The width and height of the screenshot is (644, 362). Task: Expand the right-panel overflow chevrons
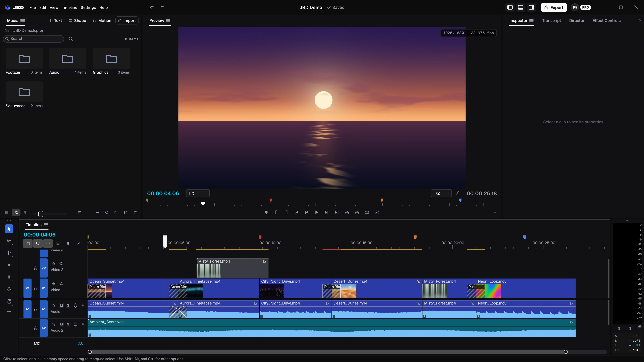[x=639, y=20]
